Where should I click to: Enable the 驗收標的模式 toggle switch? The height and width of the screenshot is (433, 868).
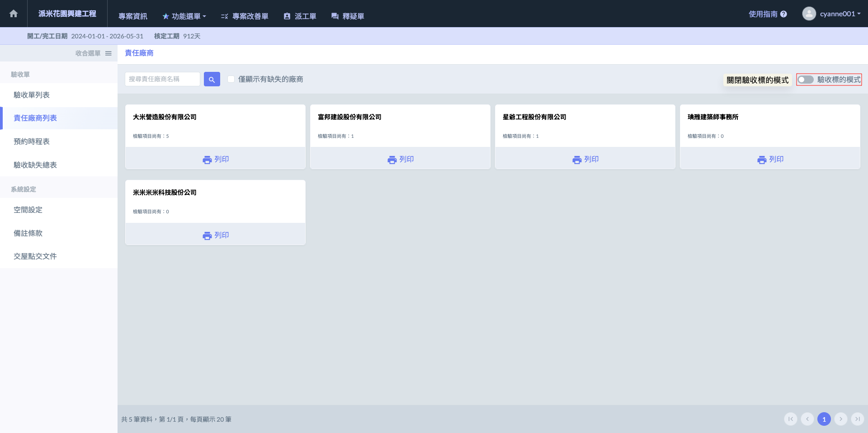click(806, 80)
